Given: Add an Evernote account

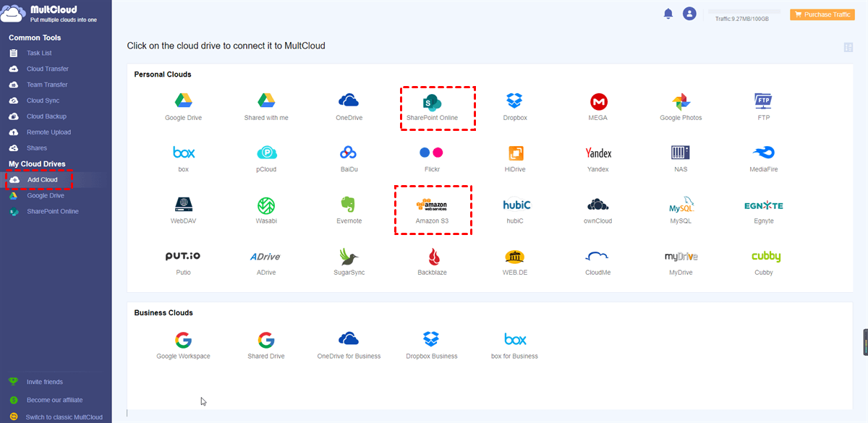Looking at the screenshot, I should click(x=349, y=210).
